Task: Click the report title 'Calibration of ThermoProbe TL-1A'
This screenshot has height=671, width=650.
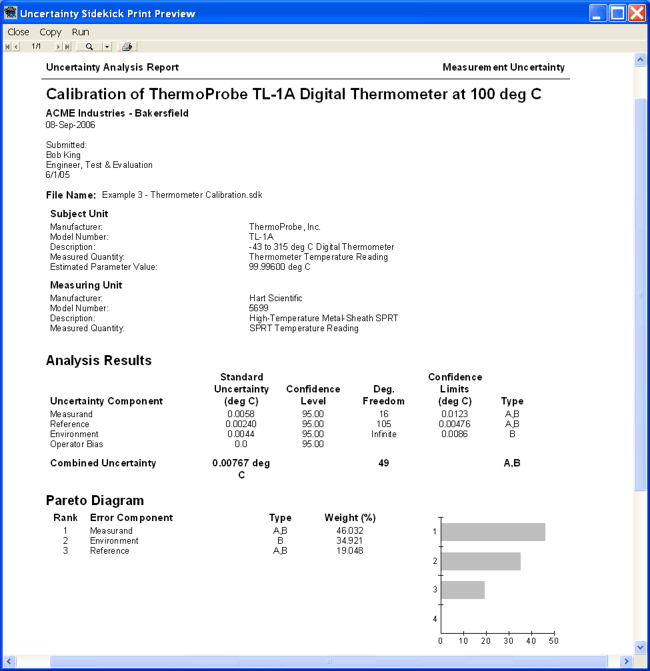Action: pyautogui.click(x=294, y=94)
